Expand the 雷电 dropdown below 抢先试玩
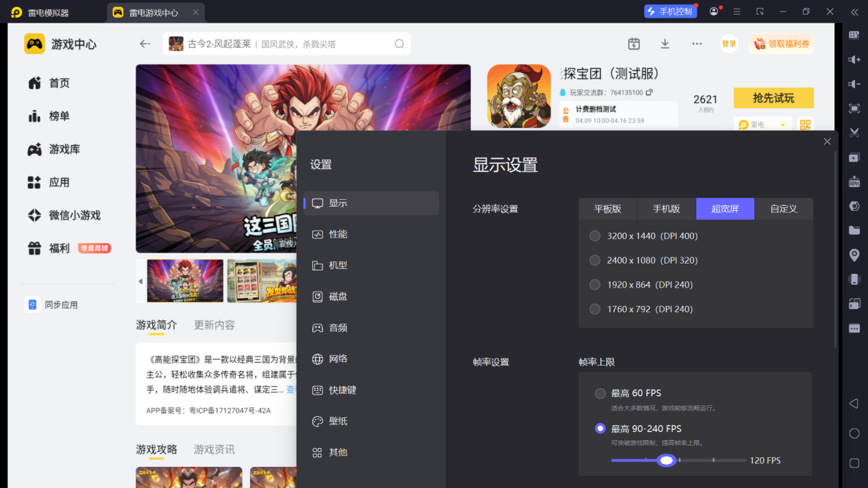Viewport: 868px width, 488px height. tap(762, 125)
